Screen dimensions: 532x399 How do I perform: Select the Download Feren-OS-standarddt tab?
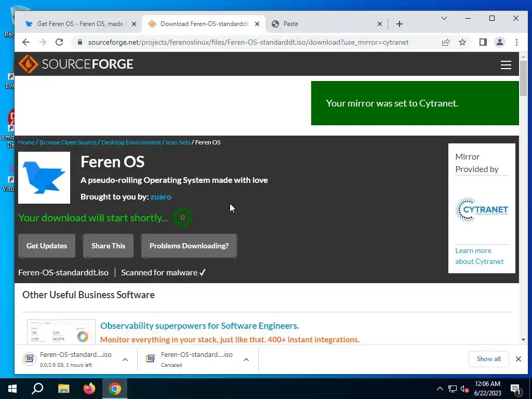tap(204, 24)
